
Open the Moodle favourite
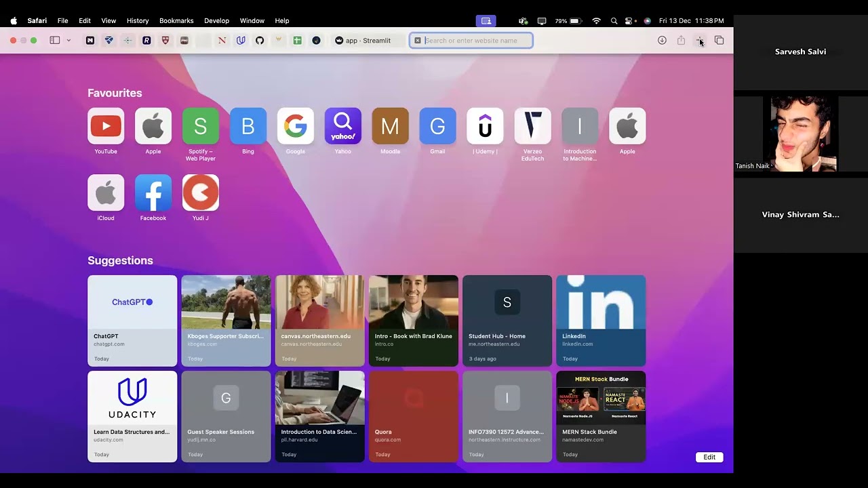[390, 126]
